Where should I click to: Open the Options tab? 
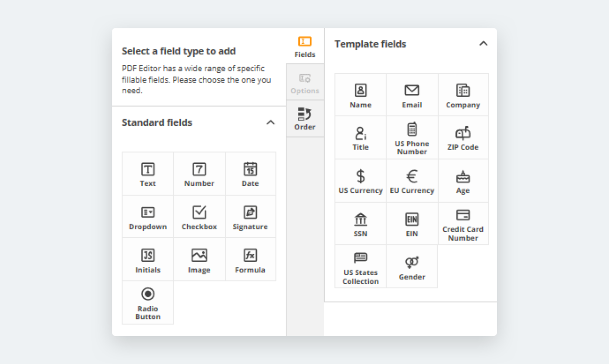point(305,83)
